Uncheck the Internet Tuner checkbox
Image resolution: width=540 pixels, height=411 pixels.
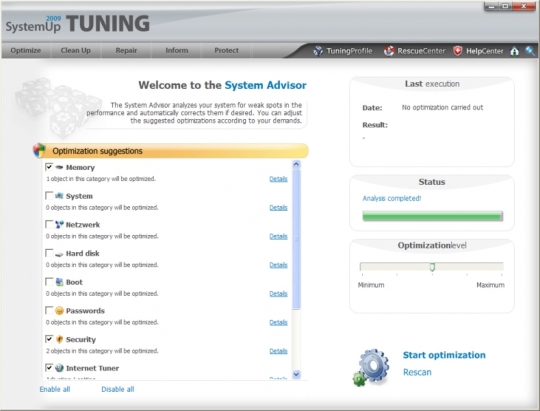pos(49,368)
